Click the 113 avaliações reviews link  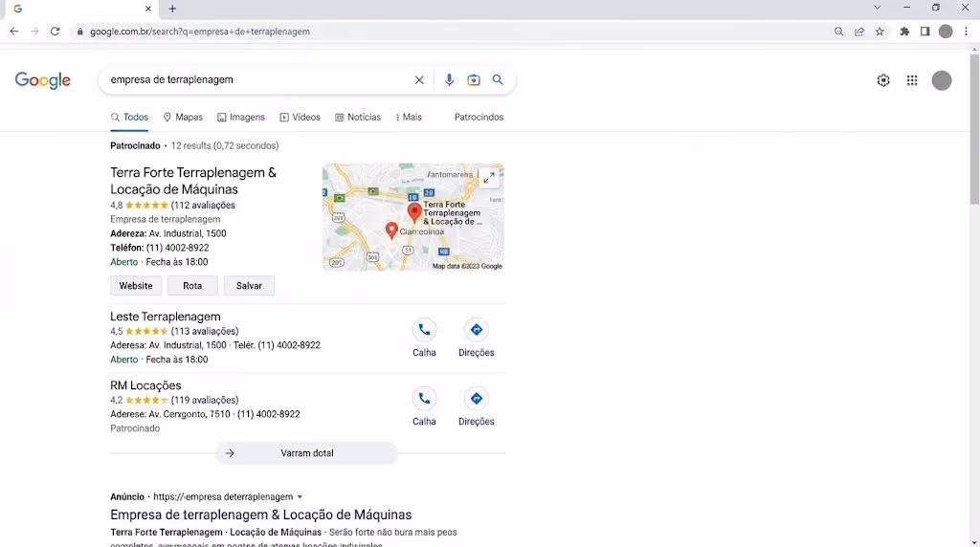tap(205, 332)
